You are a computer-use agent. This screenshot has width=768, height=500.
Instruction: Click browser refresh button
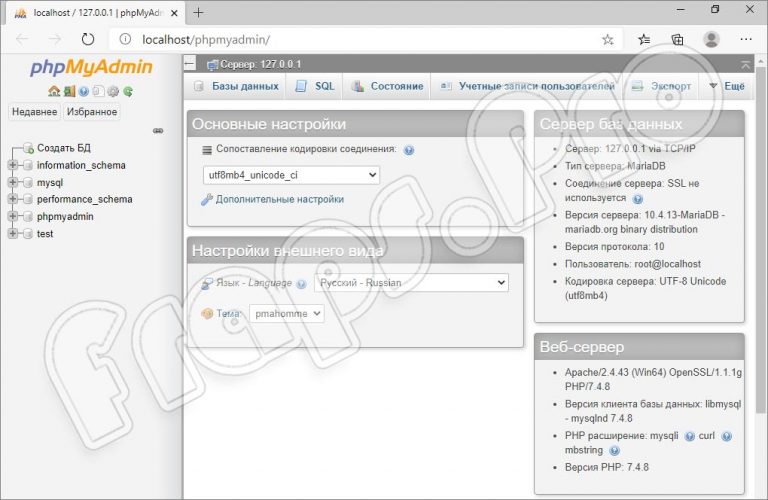point(88,39)
